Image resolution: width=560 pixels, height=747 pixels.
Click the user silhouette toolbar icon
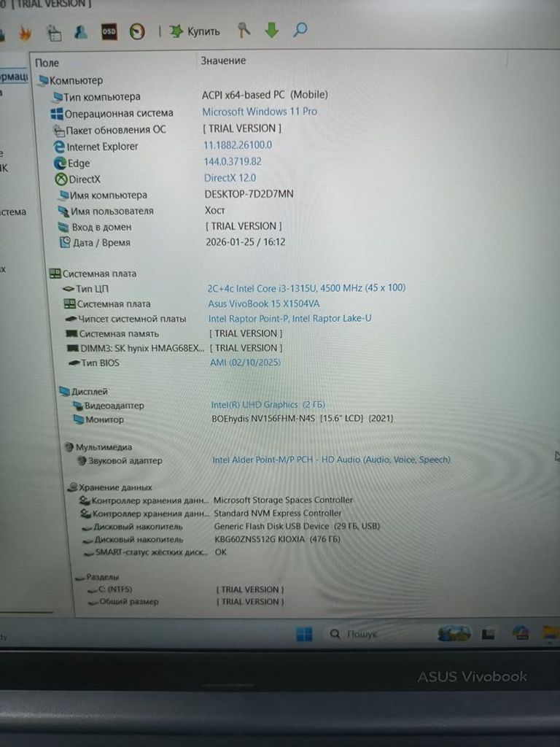pyautogui.click(x=81, y=32)
